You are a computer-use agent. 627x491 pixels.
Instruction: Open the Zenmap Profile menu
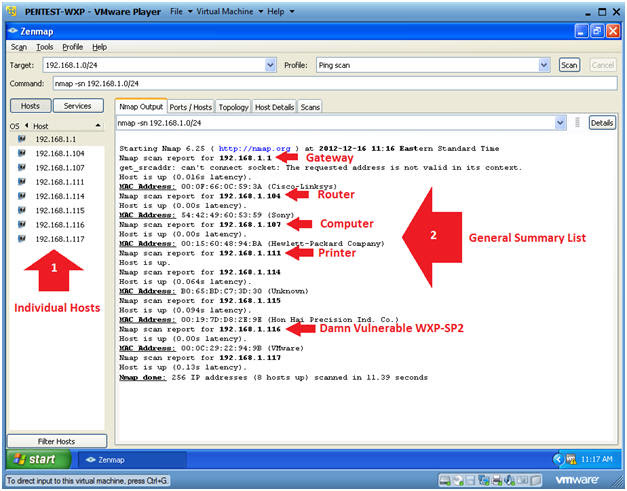coord(72,47)
